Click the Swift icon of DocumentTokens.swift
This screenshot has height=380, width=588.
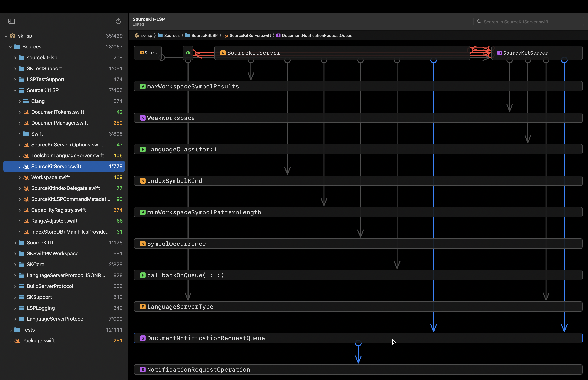point(26,112)
